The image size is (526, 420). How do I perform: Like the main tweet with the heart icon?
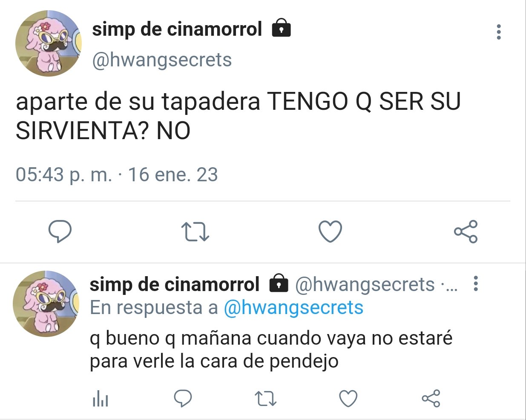tap(331, 231)
